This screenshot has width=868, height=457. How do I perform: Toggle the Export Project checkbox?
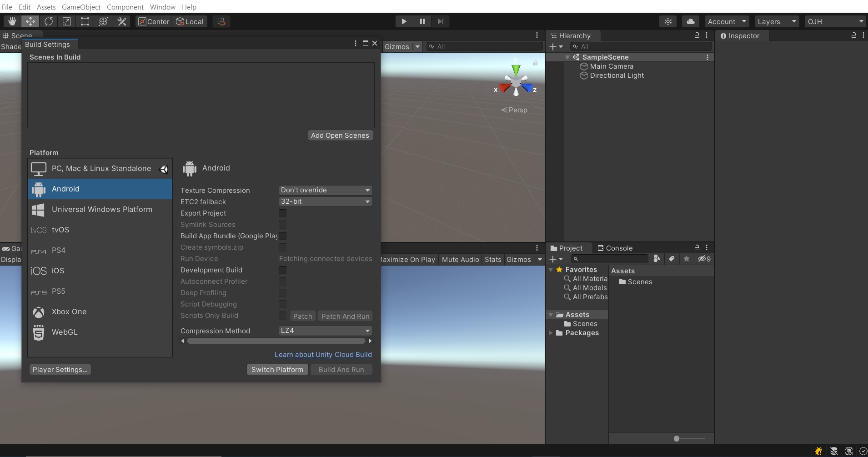coord(282,213)
